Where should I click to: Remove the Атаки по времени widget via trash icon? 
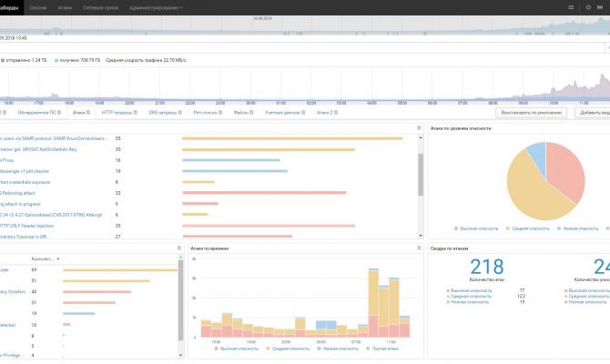coord(419,248)
